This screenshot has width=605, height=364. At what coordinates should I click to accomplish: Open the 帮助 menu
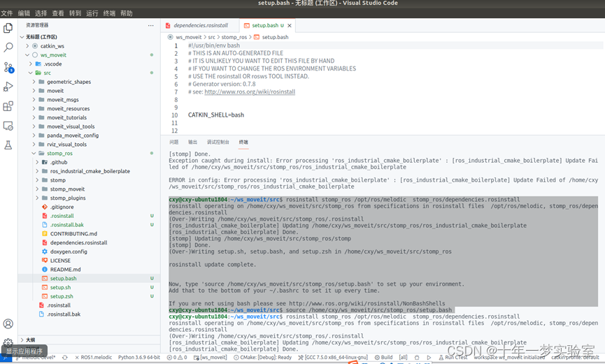pos(126,13)
